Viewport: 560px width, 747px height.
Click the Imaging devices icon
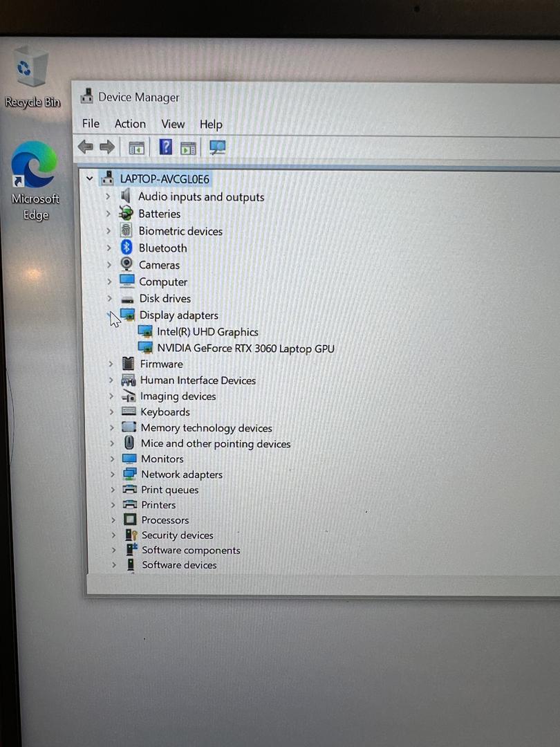point(129,396)
